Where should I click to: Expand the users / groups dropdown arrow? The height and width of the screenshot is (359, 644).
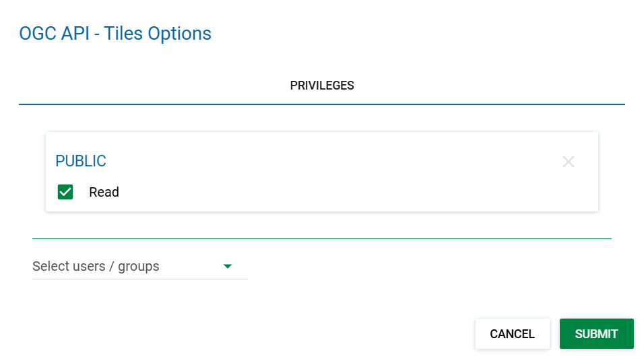tap(228, 266)
